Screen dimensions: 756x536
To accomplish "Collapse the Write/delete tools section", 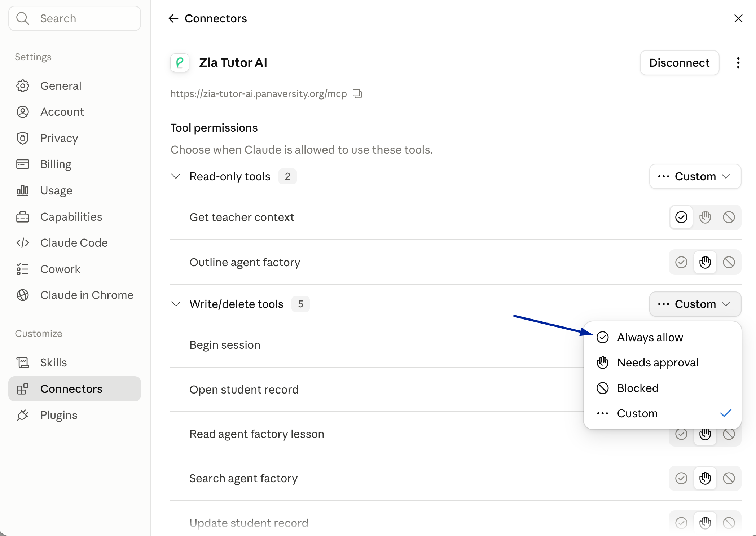I will [x=176, y=304].
